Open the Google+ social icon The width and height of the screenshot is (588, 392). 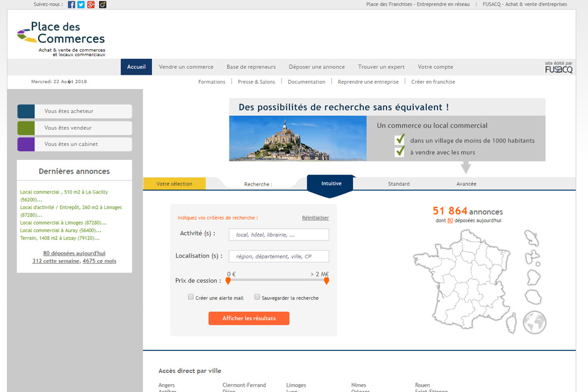click(91, 5)
